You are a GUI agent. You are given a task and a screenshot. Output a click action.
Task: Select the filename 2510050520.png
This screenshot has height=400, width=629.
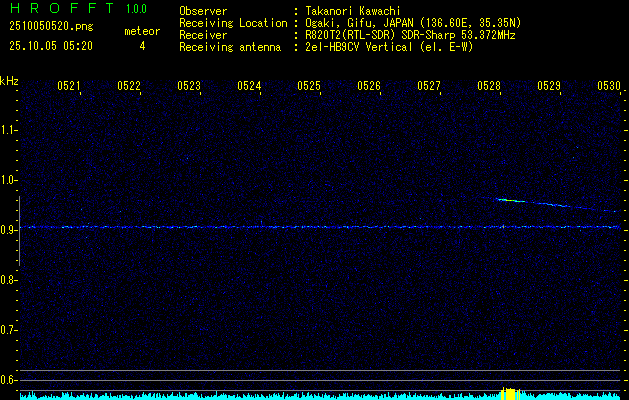coord(51,27)
